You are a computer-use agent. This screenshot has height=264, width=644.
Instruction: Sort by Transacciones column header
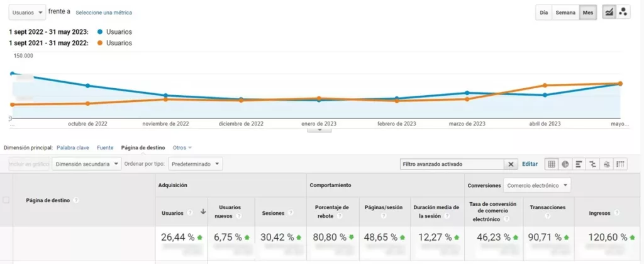point(548,208)
